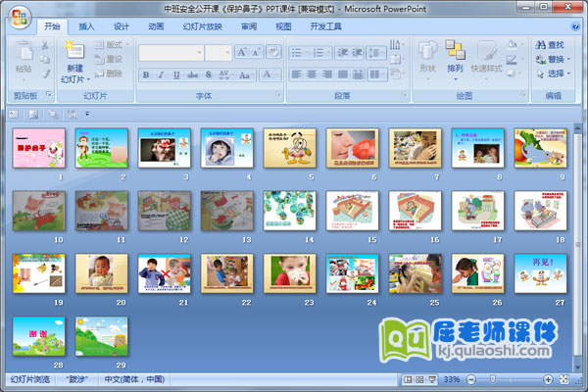The width and height of the screenshot is (588, 392).
Task: Open the 幻灯片放映 ribbon tab
Action: (202, 26)
